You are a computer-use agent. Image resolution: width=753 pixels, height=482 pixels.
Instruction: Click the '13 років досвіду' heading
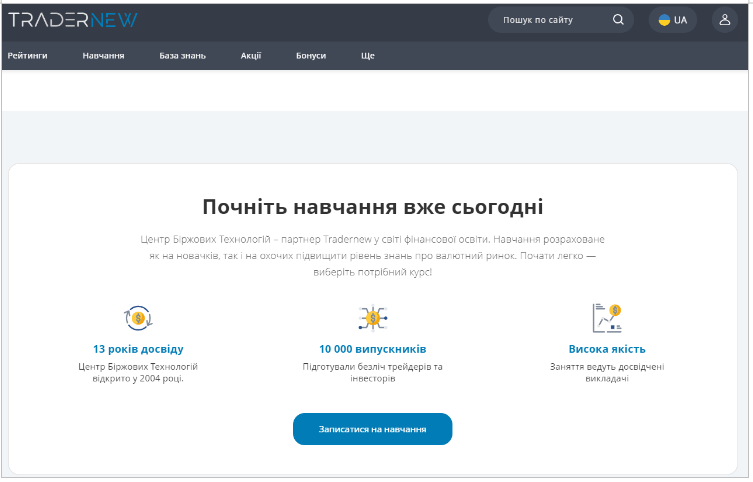pyautogui.click(x=138, y=349)
